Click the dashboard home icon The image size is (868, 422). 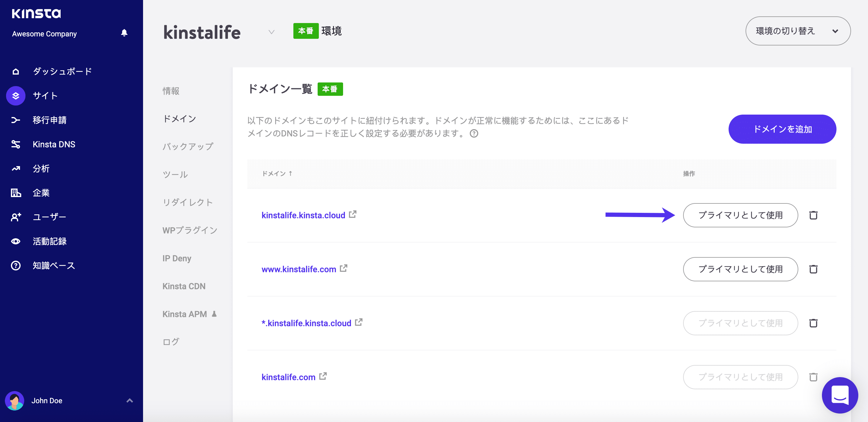15,72
